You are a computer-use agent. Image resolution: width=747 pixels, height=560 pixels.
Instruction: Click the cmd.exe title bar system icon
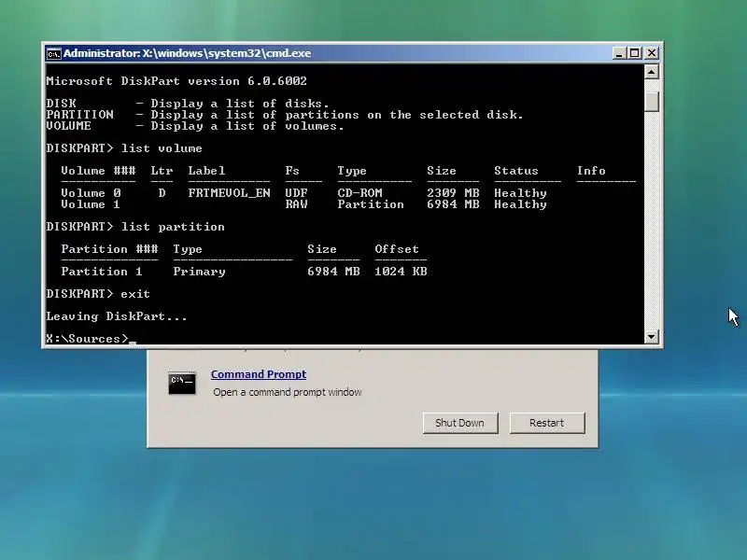click(x=53, y=53)
